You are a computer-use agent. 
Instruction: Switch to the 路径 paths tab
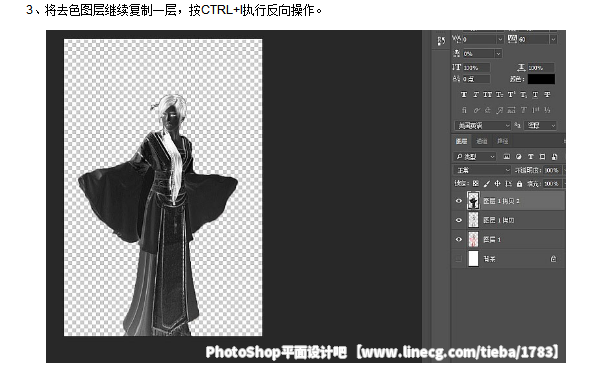(502, 141)
